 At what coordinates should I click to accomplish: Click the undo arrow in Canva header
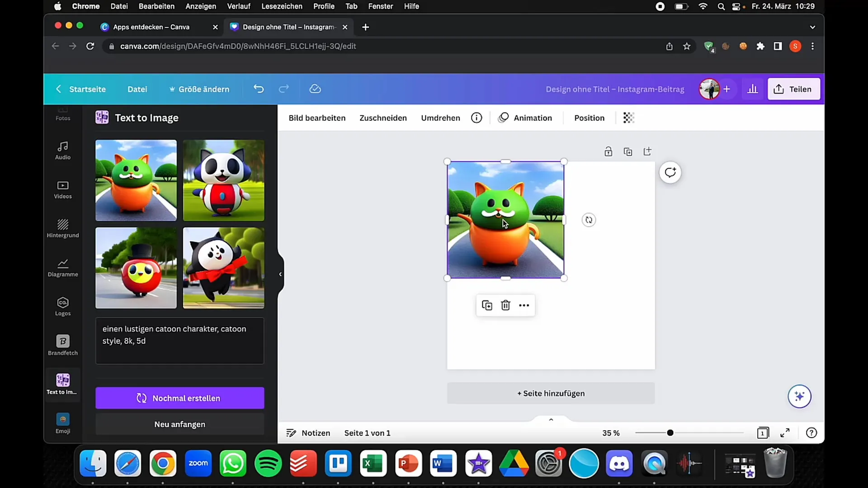259,89
